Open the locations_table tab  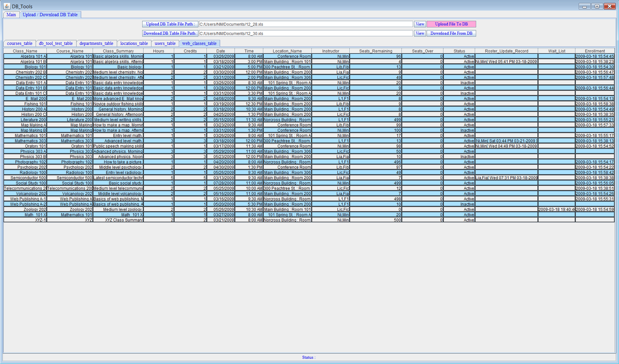pos(134,43)
